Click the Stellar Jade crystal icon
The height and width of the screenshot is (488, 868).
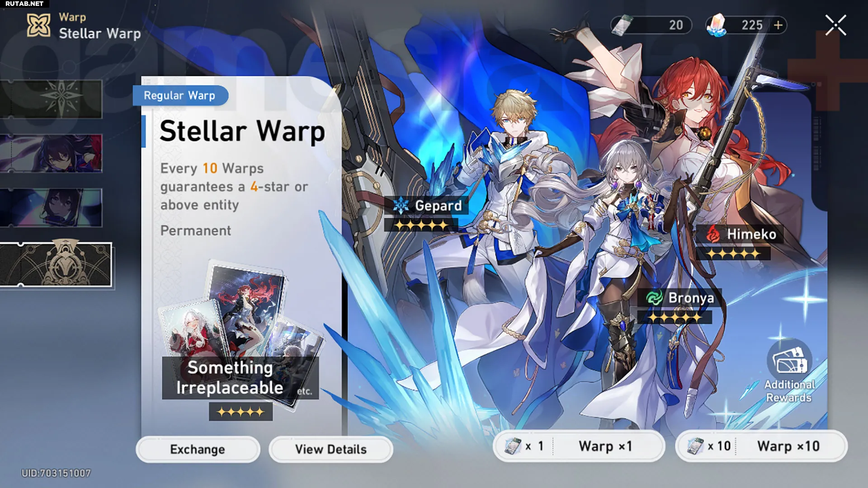pyautogui.click(x=717, y=25)
